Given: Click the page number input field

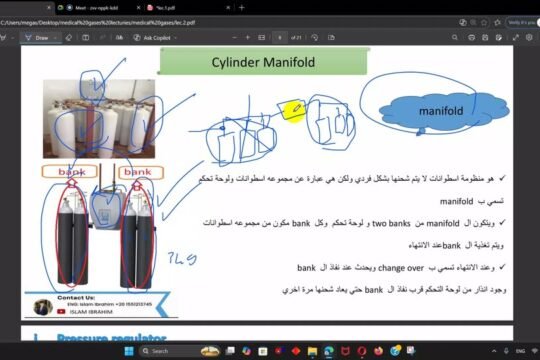Looking at the screenshot, I should (280, 38).
